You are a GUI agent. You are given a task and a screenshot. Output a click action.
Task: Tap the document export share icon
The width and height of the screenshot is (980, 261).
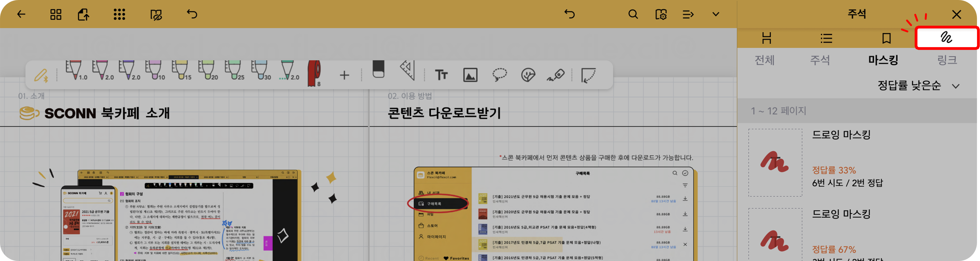tap(83, 15)
